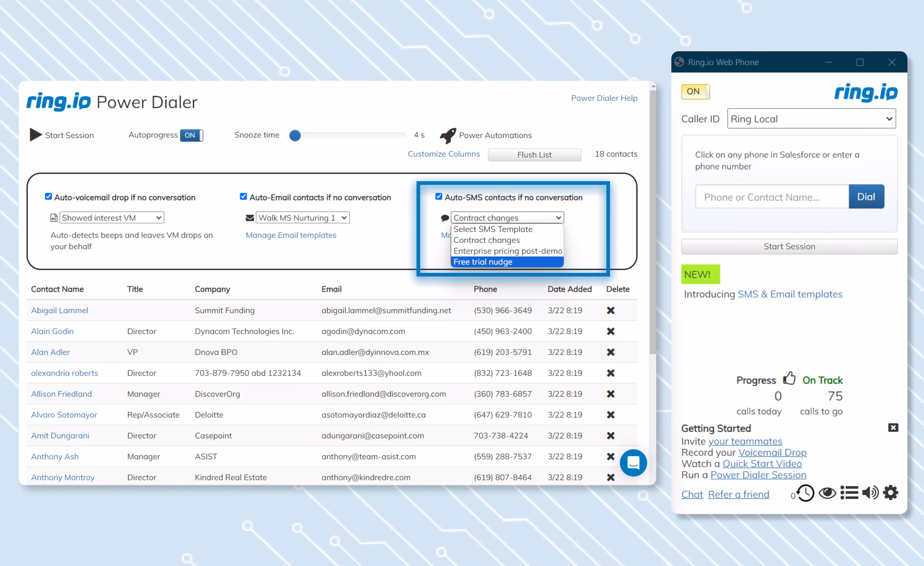The image size is (924, 566).
Task: Delete alexandria roberts contact
Action: [610, 373]
